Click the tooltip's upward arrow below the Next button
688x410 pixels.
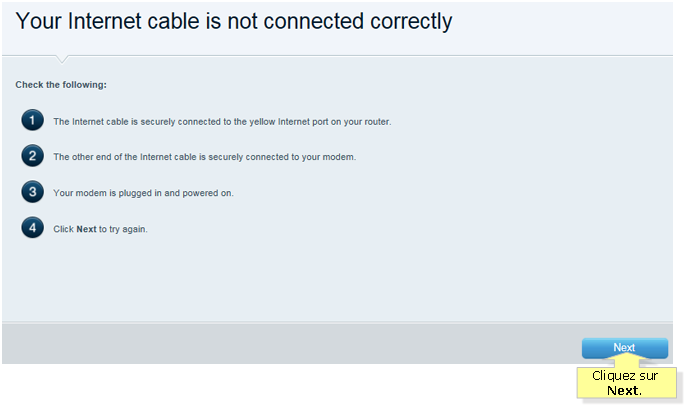pyautogui.click(x=627, y=360)
